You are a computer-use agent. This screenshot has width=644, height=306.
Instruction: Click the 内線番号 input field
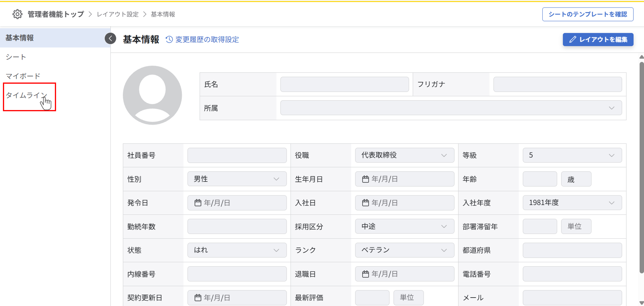click(237, 274)
